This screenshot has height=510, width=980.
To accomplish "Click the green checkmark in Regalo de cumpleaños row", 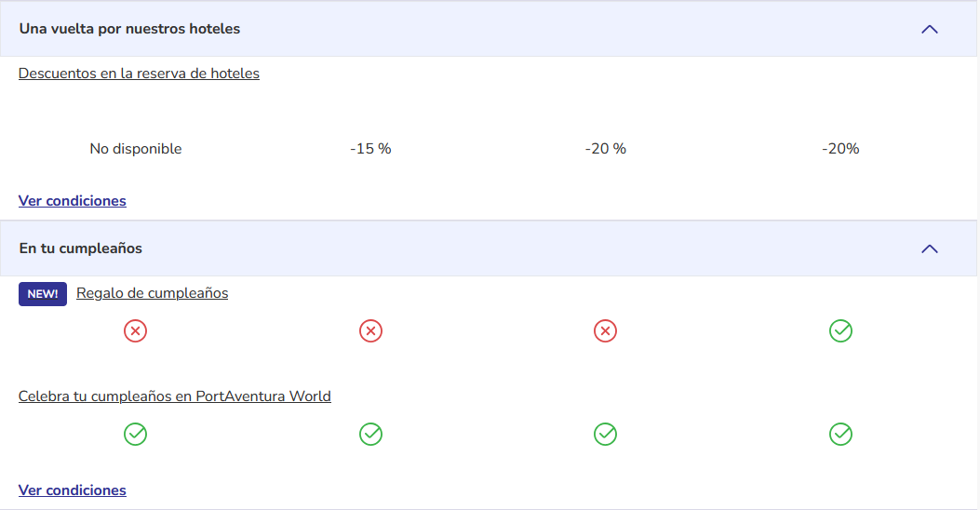I will 840,330.
